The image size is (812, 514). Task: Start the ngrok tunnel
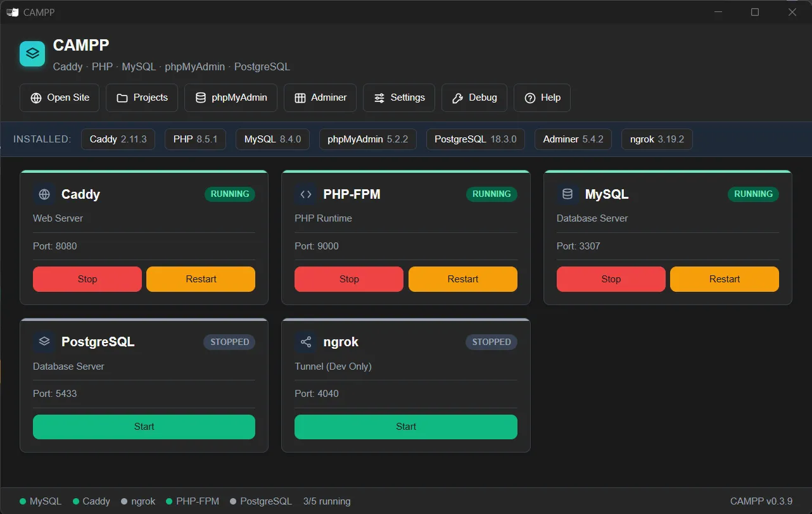406,427
